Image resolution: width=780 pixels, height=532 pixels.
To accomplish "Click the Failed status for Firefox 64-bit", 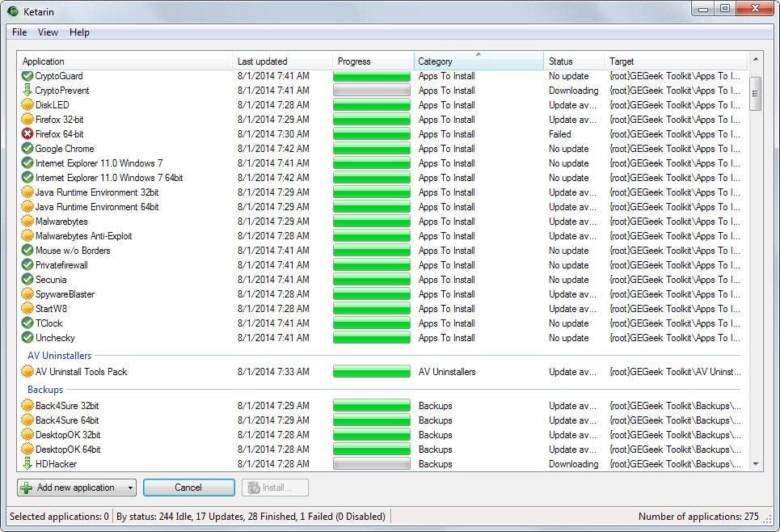I will (x=560, y=134).
